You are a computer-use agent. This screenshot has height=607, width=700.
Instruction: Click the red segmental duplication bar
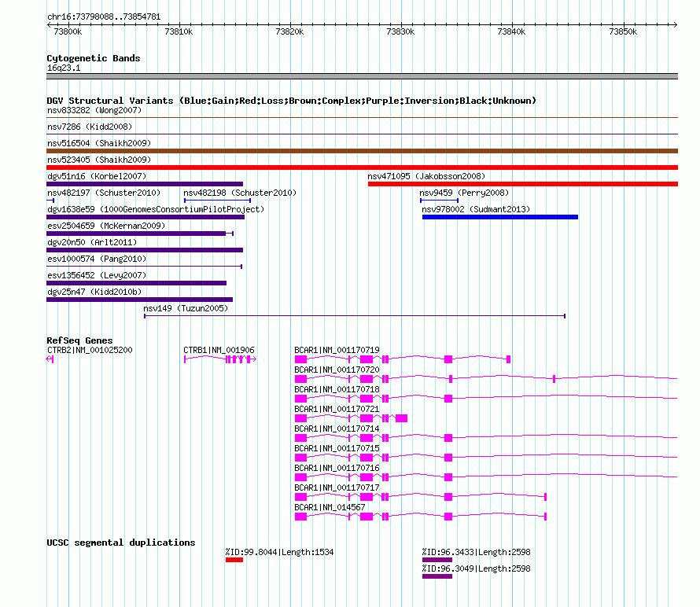point(234,560)
